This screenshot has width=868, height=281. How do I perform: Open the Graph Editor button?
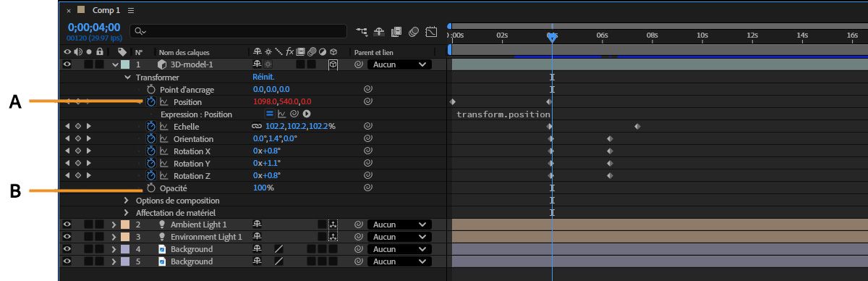coord(431,32)
